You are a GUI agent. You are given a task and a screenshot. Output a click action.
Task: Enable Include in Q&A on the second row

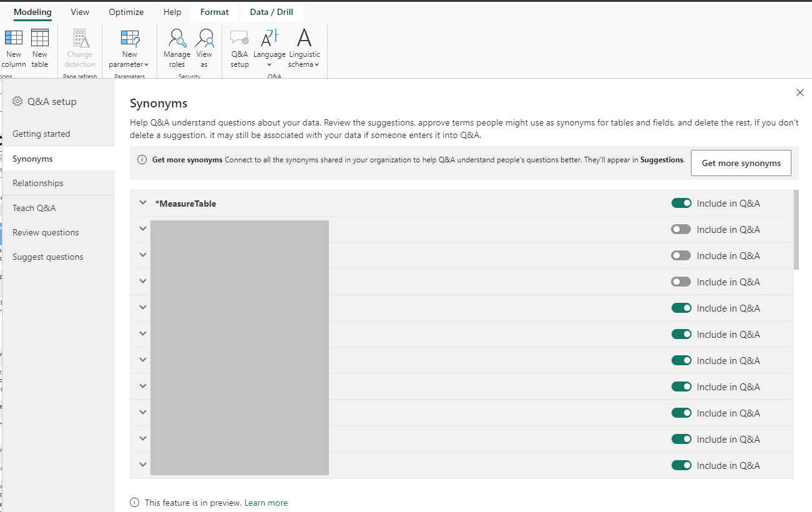click(x=682, y=229)
